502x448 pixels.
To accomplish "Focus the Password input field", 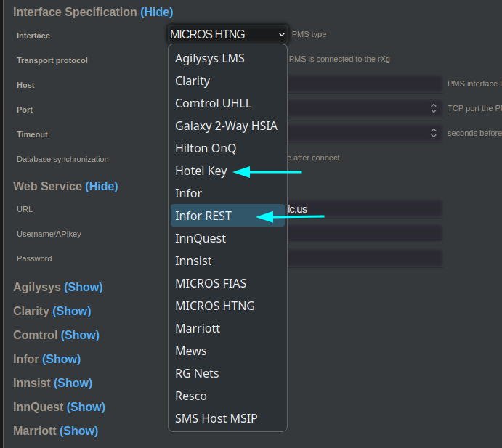I will pyautogui.click(x=365, y=258).
